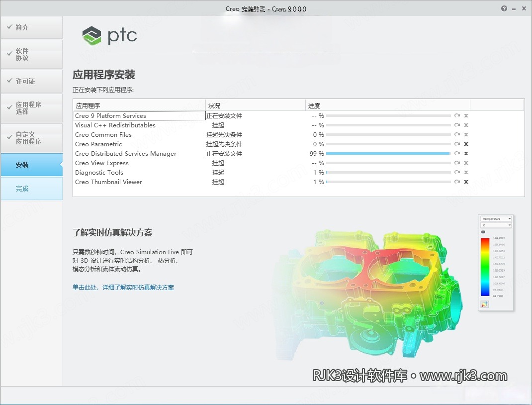Image resolution: width=532 pixels, height=405 pixels.
Task: Select Creo 9 Platform Services row name
Action: [x=110, y=116]
